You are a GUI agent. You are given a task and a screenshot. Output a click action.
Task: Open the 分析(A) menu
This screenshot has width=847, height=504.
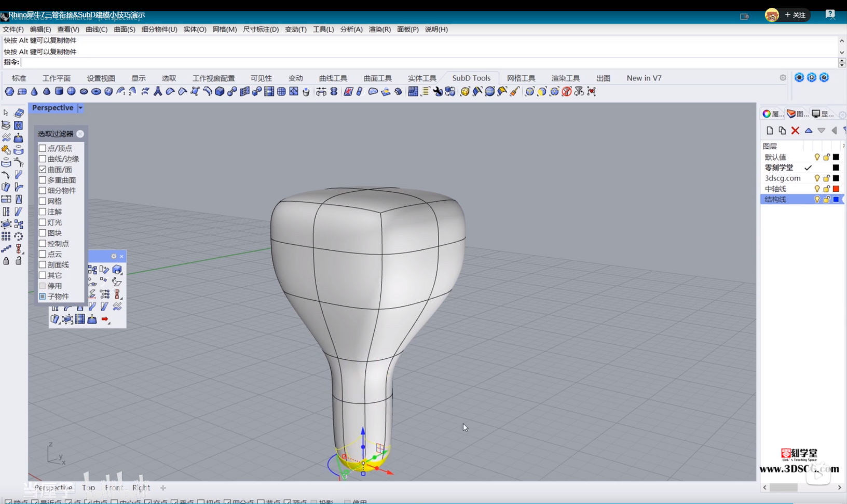point(351,30)
